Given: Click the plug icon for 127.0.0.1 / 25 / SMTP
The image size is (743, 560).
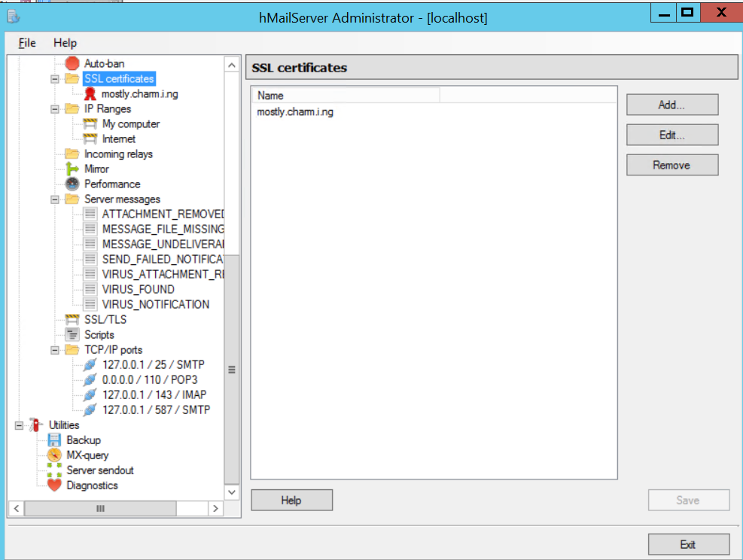Looking at the screenshot, I should click(90, 365).
